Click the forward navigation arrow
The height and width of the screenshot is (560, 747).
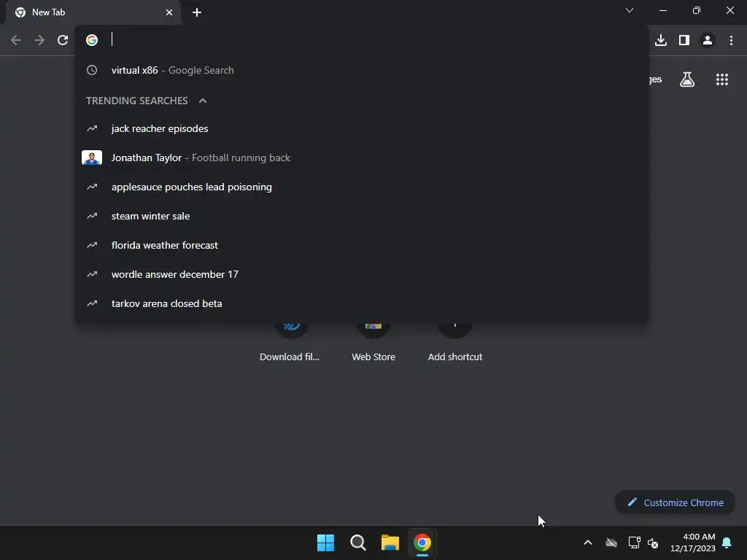coord(39,41)
